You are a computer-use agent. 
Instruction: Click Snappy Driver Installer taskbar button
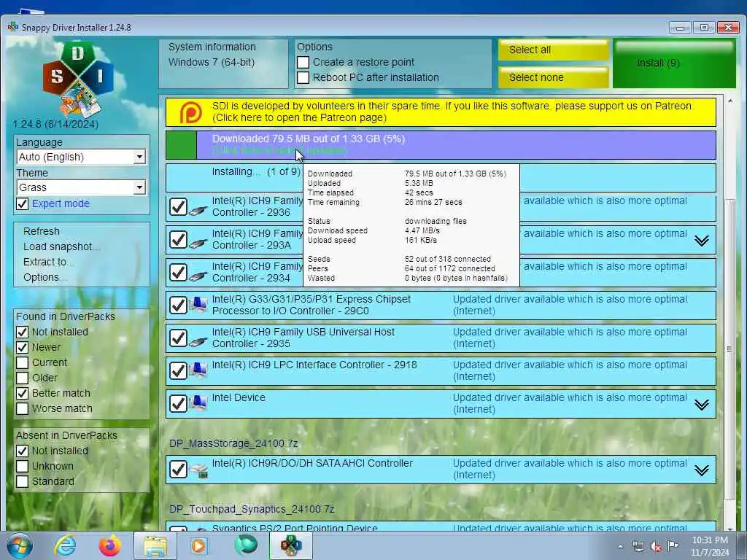tap(291, 545)
